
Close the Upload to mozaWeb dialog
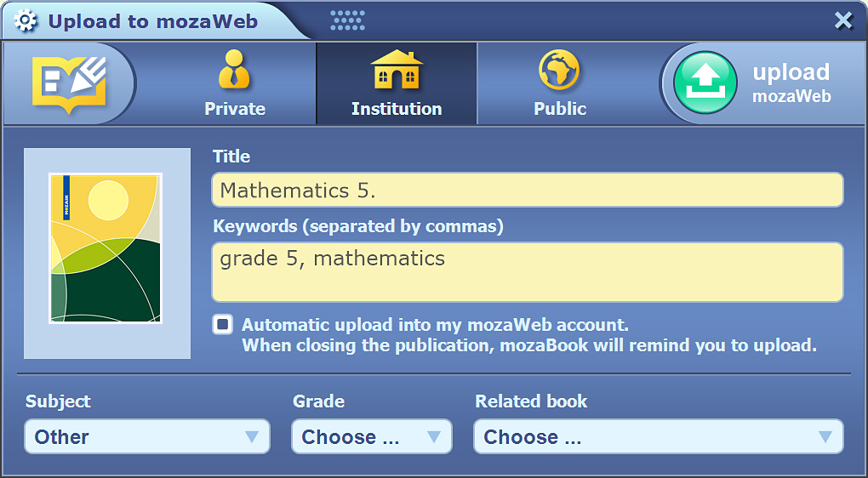[x=843, y=20]
